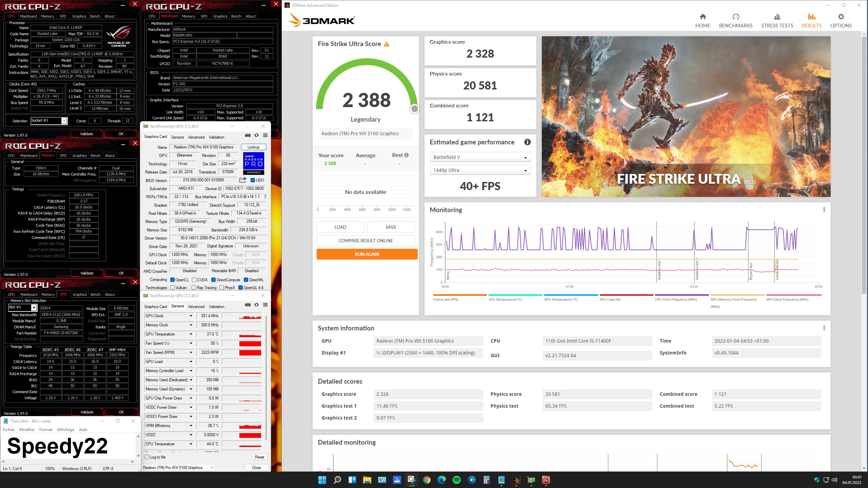Toggle CUDA checkbox in GPU-Z
Viewport: 868px width, 488px height.
pos(194,280)
